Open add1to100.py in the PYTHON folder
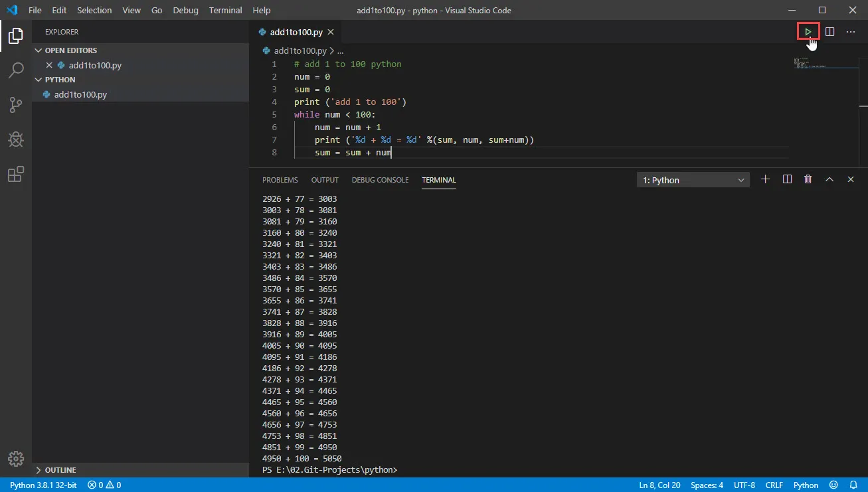Screen dimensions: 868x492 pos(80,94)
